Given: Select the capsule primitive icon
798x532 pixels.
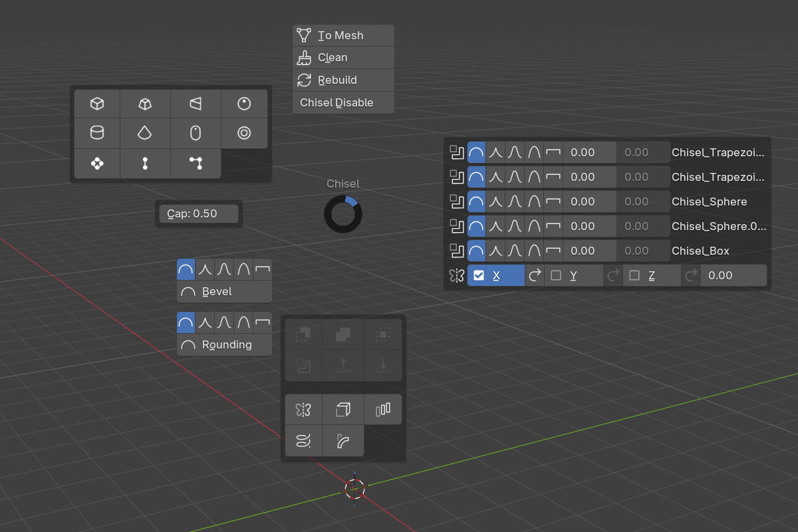Looking at the screenshot, I should pyautogui.click(x=196, y=133).
